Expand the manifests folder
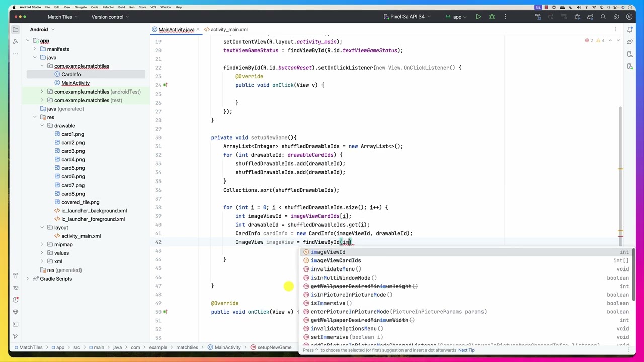Viewport: 644px width, 362px height. (x=35, y=49)
